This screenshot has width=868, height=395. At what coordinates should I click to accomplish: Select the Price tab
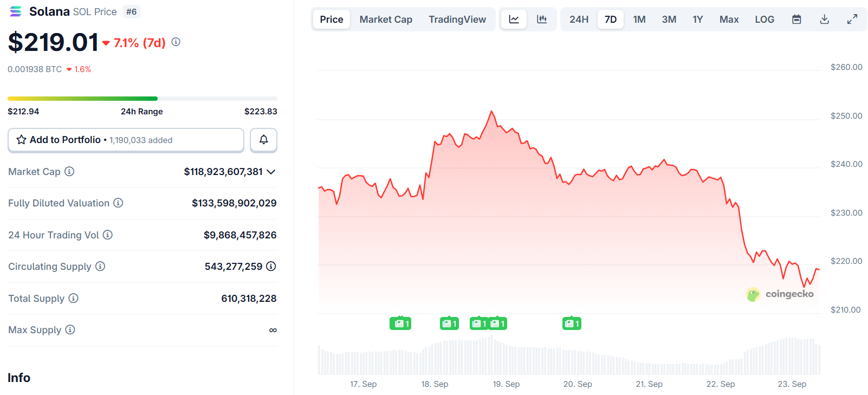pos(332,20)
